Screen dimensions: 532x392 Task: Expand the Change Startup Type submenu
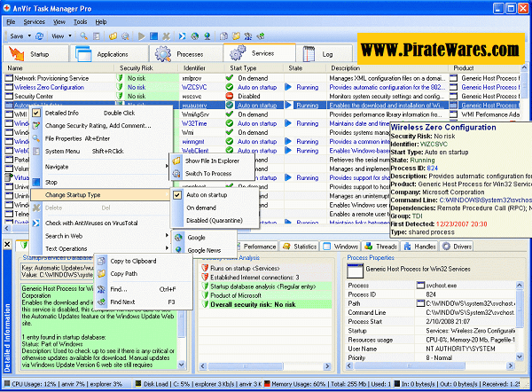[x=100, y=195]
